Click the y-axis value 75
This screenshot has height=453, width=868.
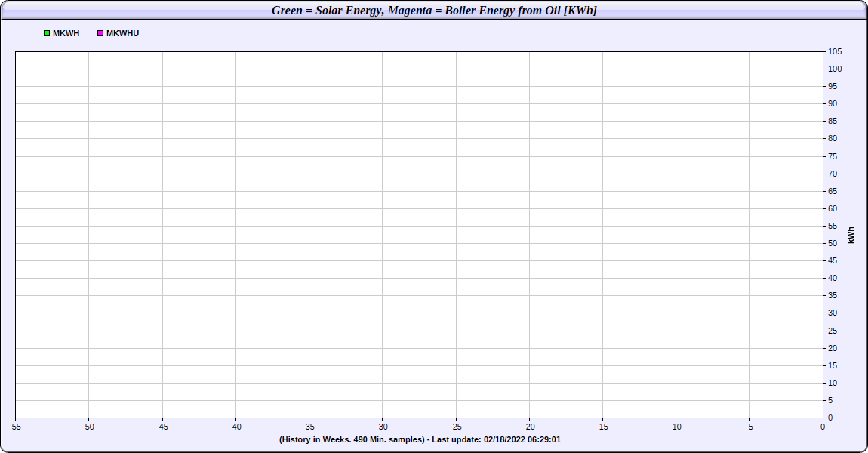pyautogui.click(x=833, y=156)
